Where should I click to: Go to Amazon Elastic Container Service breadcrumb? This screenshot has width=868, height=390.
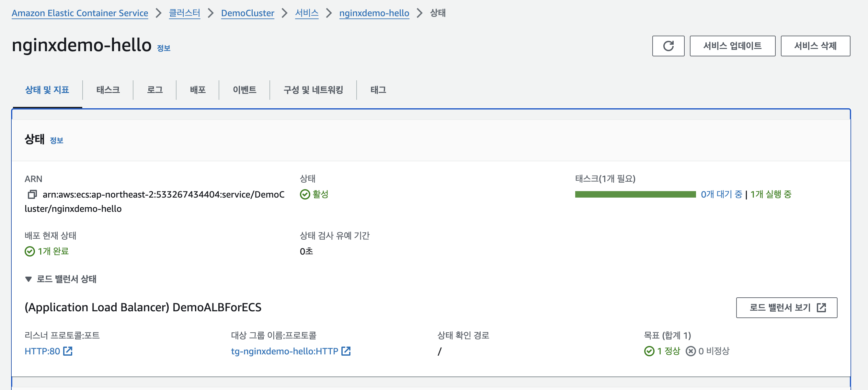coord(80,13)
